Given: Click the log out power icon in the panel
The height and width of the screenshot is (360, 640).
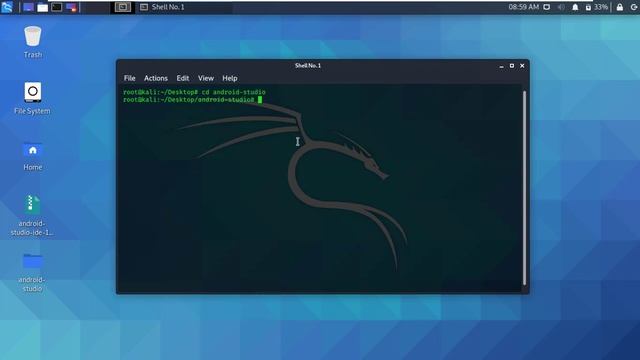Looking at the screenshot, I should pyautogui.click(x=634, y=7).
